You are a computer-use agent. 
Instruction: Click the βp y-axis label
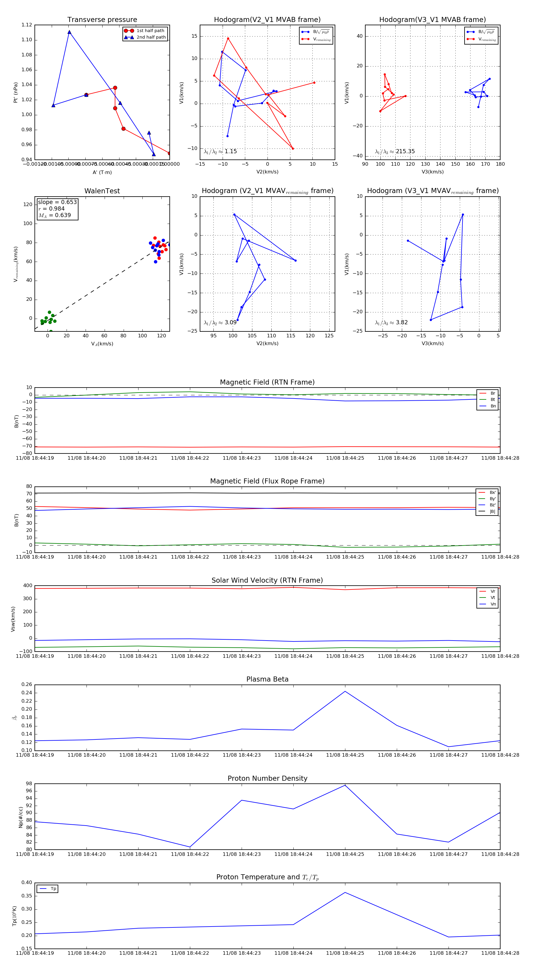coord(15,717)
